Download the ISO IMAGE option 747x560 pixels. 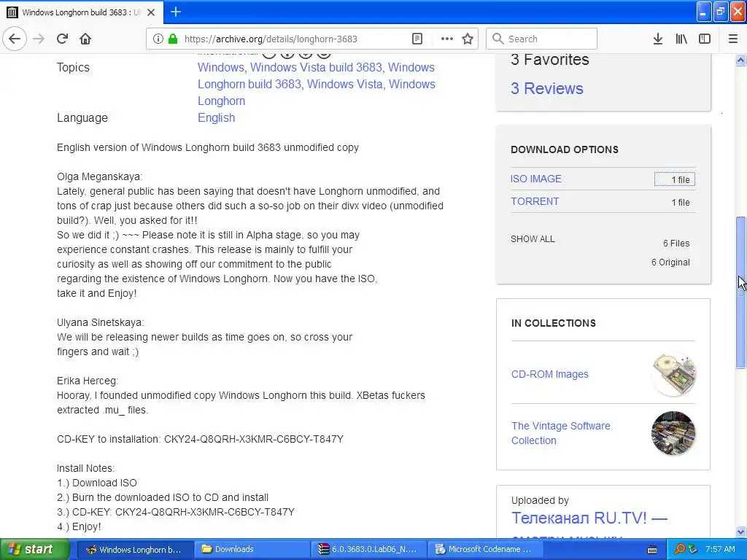536,179
